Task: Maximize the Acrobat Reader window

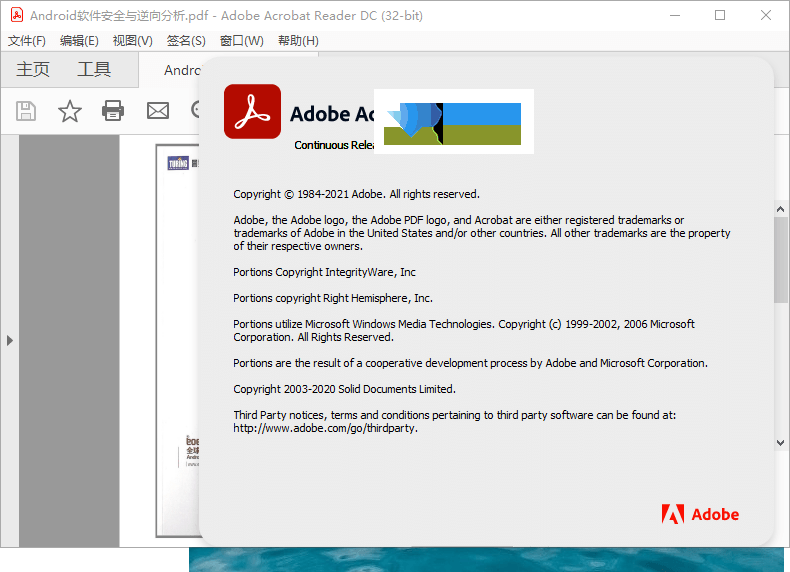Action: (720, 16)
